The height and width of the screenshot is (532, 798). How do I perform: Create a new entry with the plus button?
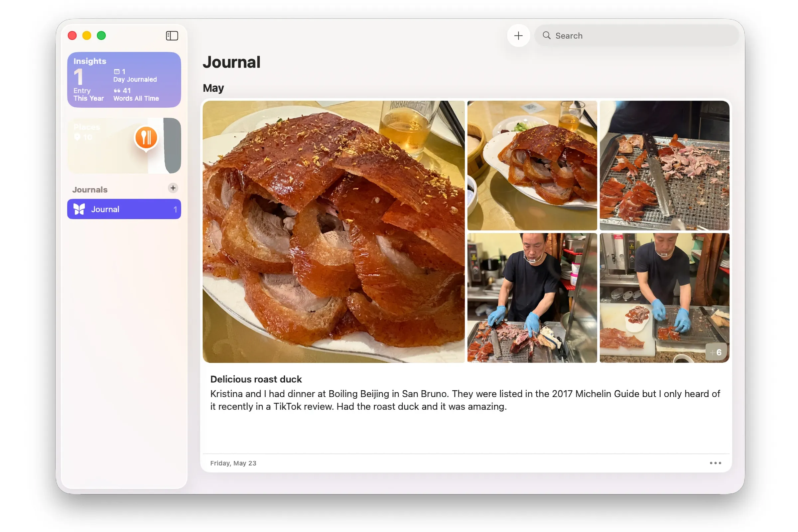click(x=518, y=35)
